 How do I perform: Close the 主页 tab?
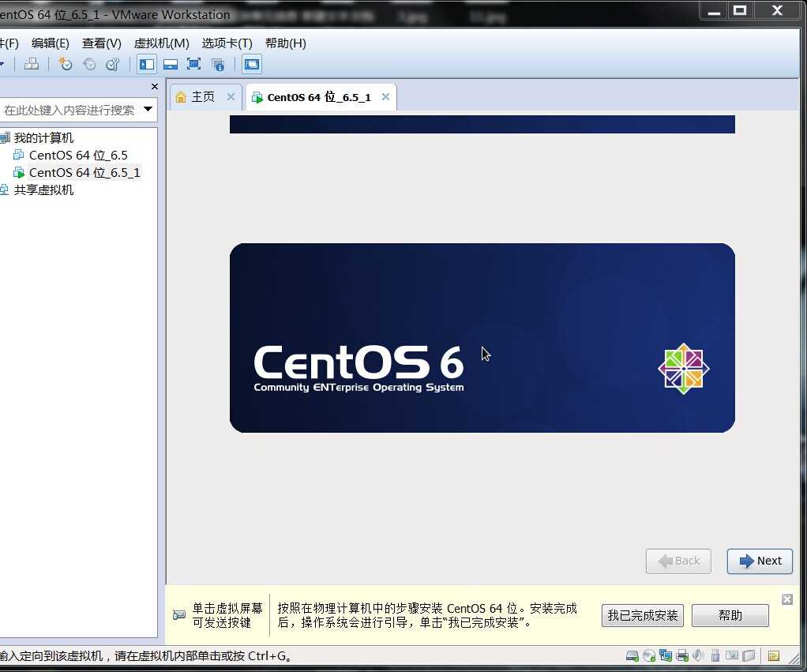coord(231,97)
